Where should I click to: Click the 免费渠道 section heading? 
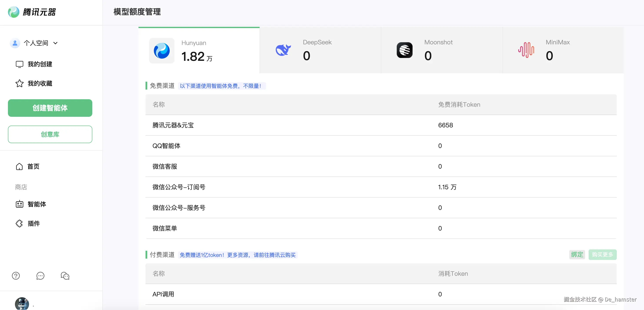click(162, 86)
